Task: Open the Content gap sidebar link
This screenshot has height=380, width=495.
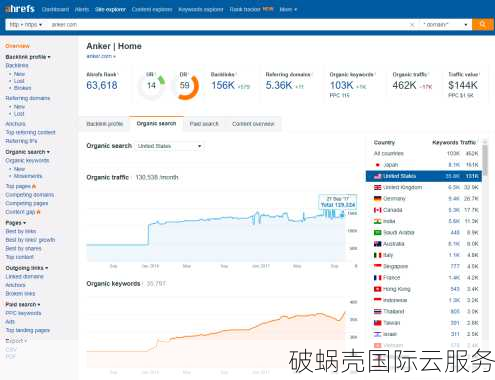Action: (x=20, y=212)
